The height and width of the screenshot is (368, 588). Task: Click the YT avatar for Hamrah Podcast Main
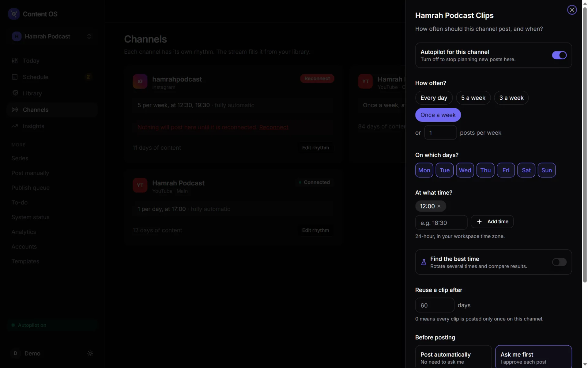pyautogui.click(x=140, y=185)
